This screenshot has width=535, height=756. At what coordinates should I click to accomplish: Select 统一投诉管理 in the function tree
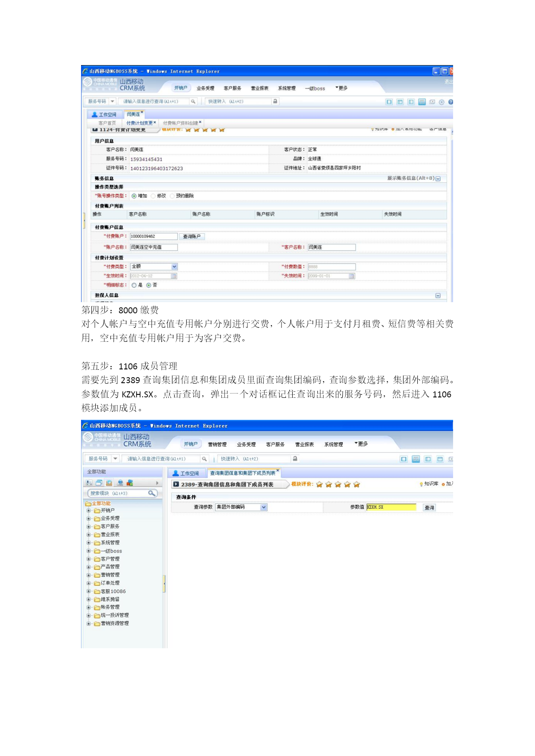[115, 615]
